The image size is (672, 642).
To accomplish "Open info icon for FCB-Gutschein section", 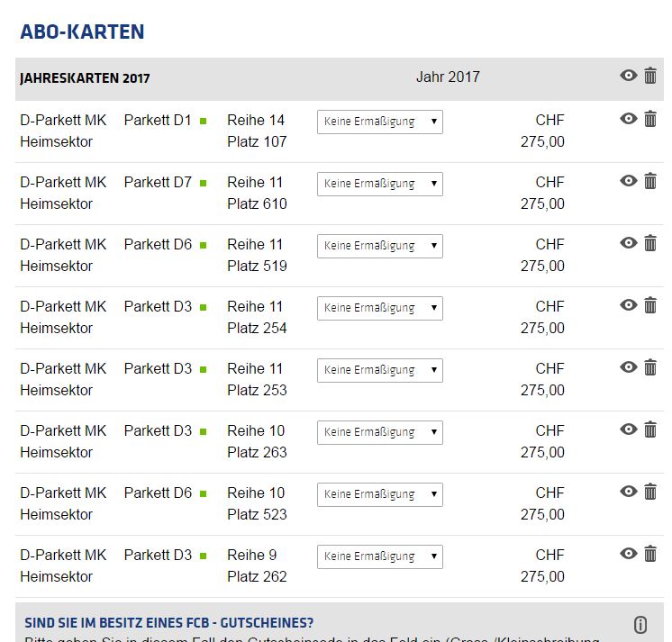I will [x=640, y=624].
